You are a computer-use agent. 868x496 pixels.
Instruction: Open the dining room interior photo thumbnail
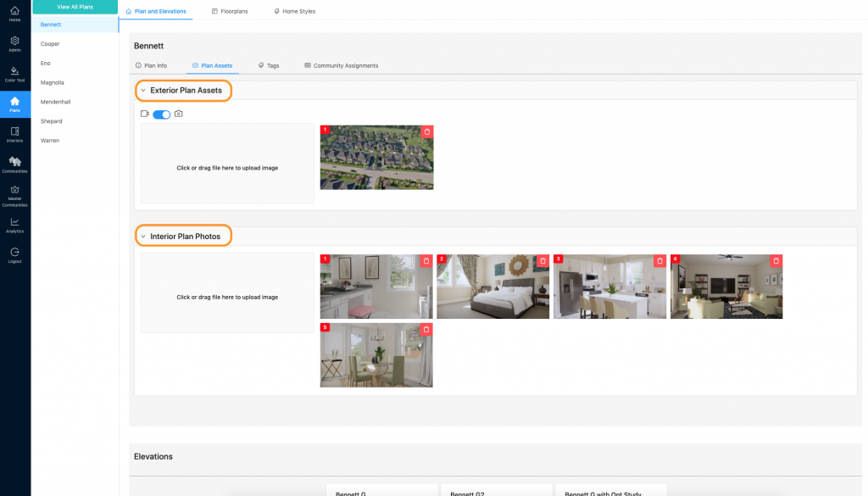click(376, 355)
